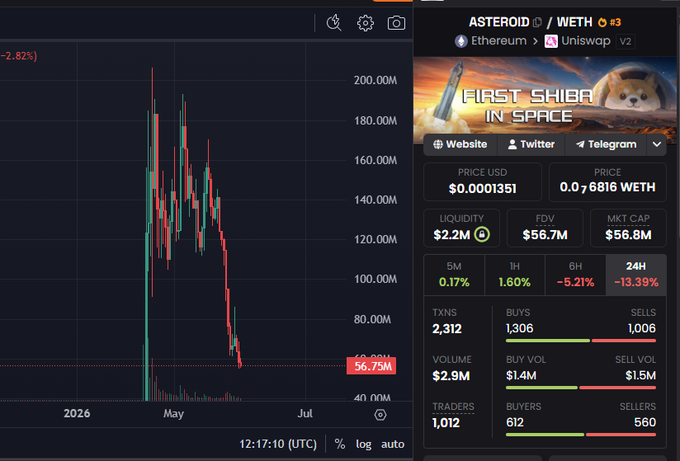The image size is (680, 461).
Task: Click the BUYERS 612 count
Action: click(x=515, y=422)
